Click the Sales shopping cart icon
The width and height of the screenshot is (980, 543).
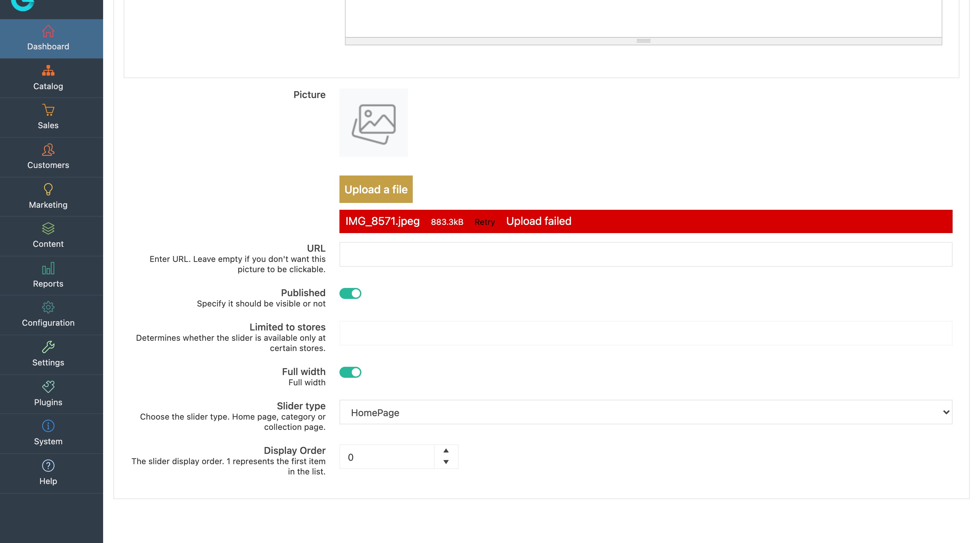click(48, 110)
